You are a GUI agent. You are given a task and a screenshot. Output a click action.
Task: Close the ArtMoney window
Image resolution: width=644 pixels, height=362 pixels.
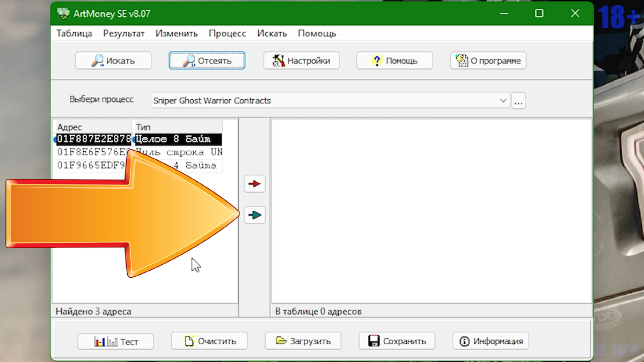575,13
